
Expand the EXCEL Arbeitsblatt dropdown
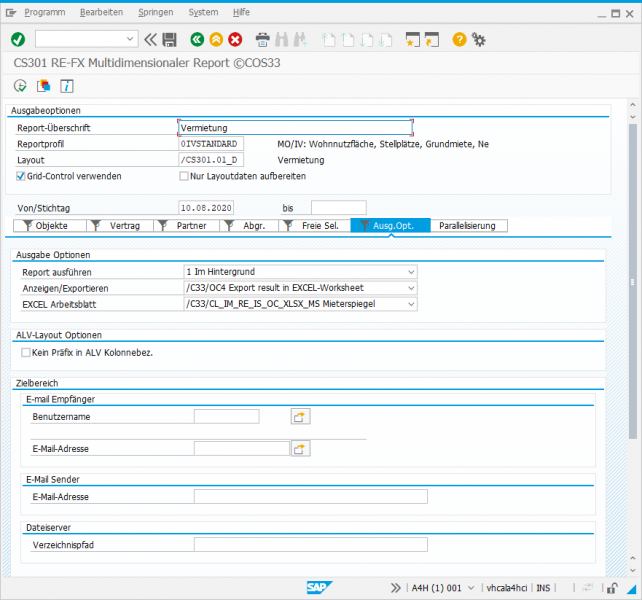410,304
